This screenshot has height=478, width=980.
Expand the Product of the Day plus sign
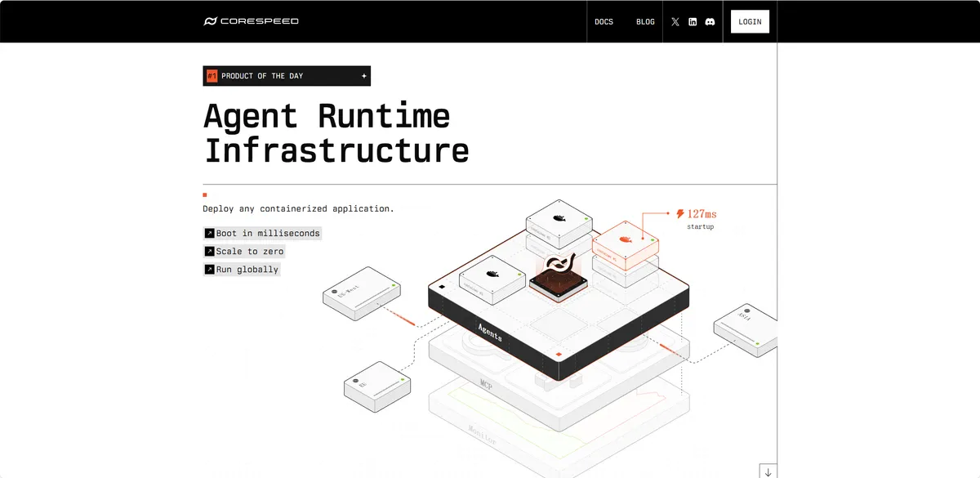point(364,76)
